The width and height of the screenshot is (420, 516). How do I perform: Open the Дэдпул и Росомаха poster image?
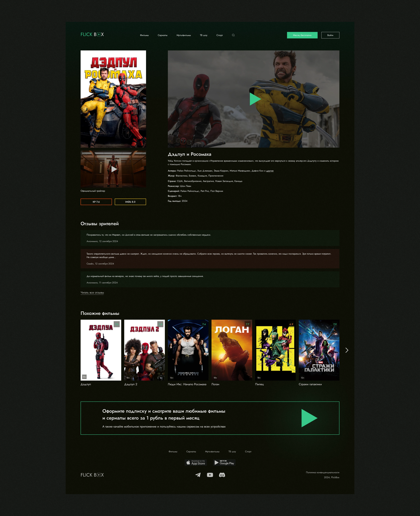click(113, 99)
